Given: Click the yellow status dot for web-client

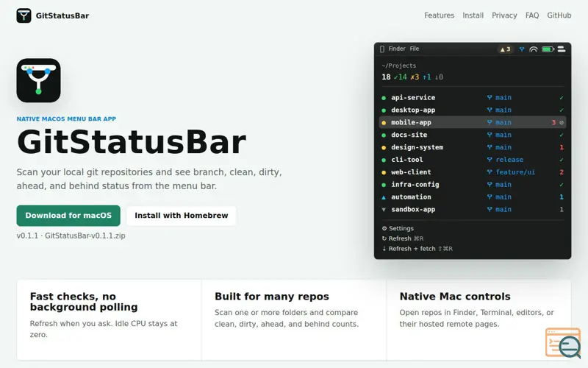Looking at the screenshot, I should (x=384, y=173).
